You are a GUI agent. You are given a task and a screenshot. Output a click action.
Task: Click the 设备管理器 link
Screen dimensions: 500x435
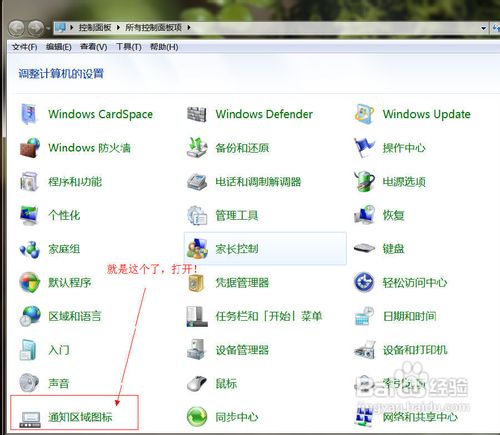[x=242, y=350]
